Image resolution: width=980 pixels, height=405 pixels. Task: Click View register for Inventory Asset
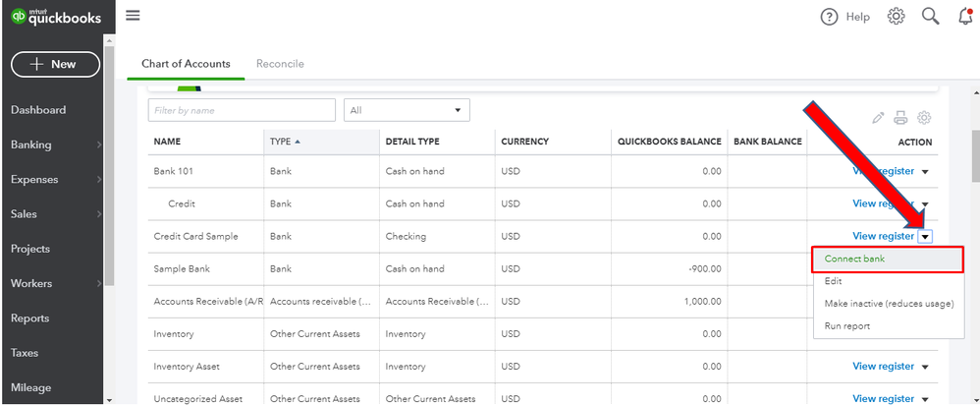883,367
